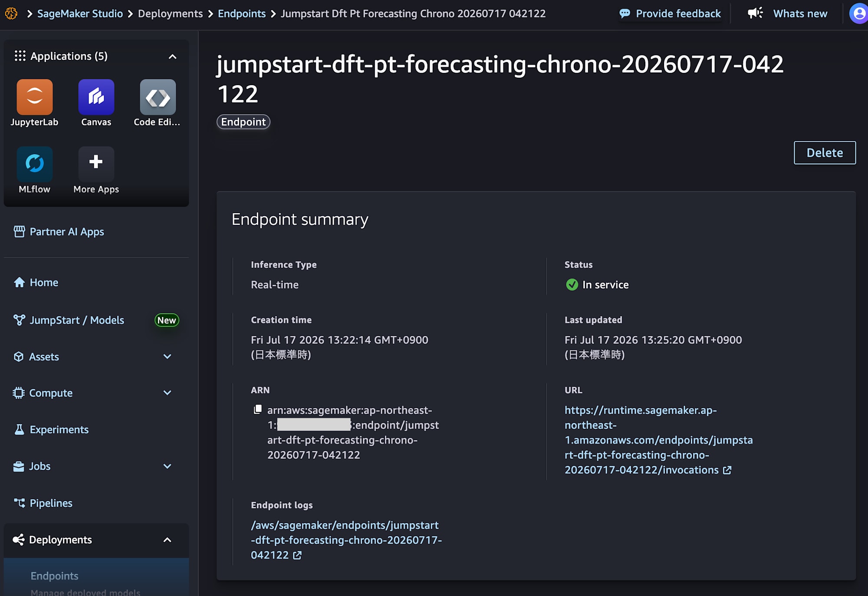
Task: Open the JupyterLab application
Action: coord(35,97)
